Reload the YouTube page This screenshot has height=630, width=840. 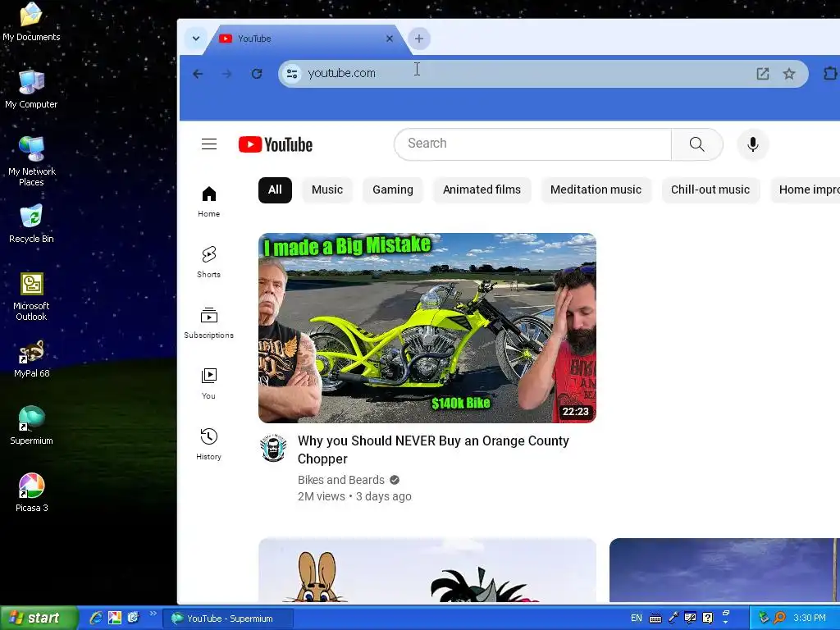[257, 73]
